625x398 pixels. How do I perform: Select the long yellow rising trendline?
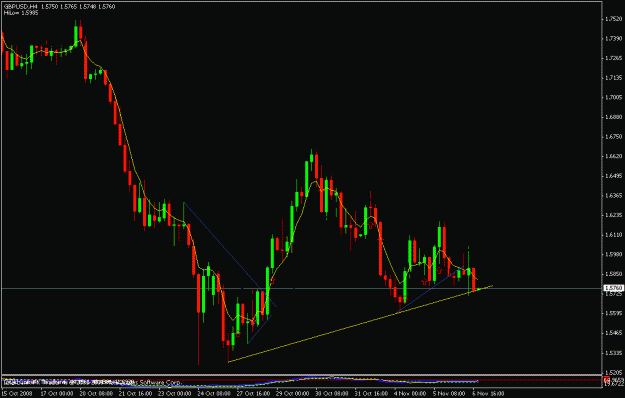(360, 323)
